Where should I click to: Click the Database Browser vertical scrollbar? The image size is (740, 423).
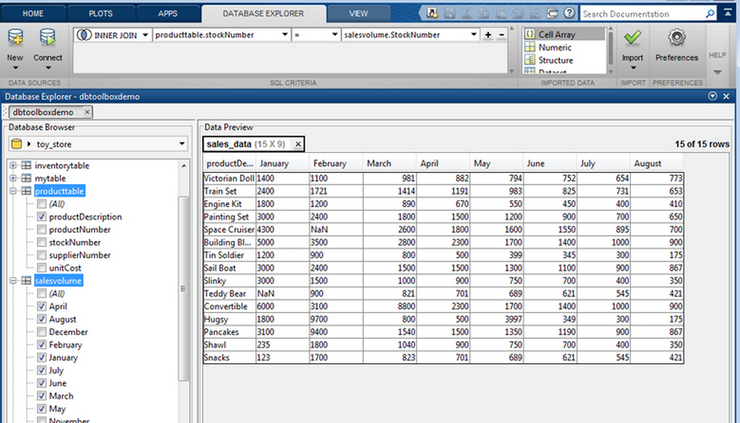point(183,288)
